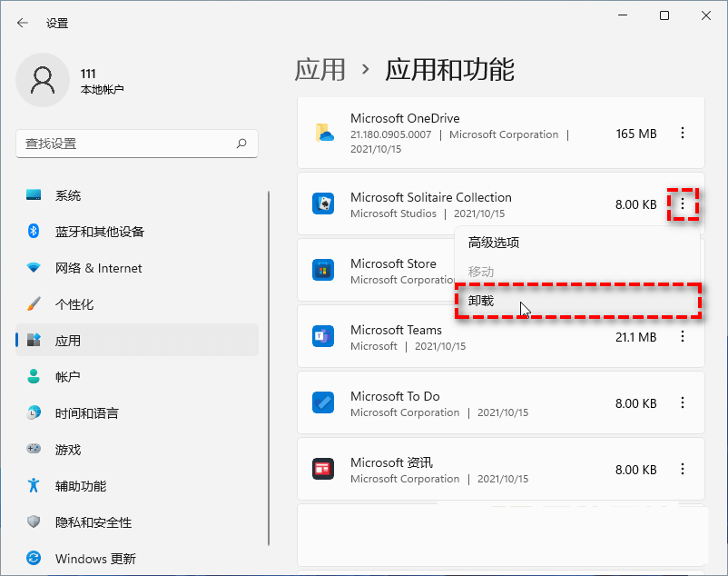Click the Microsoft Teams app icon

pyautogui.click(x=323, y=337)
